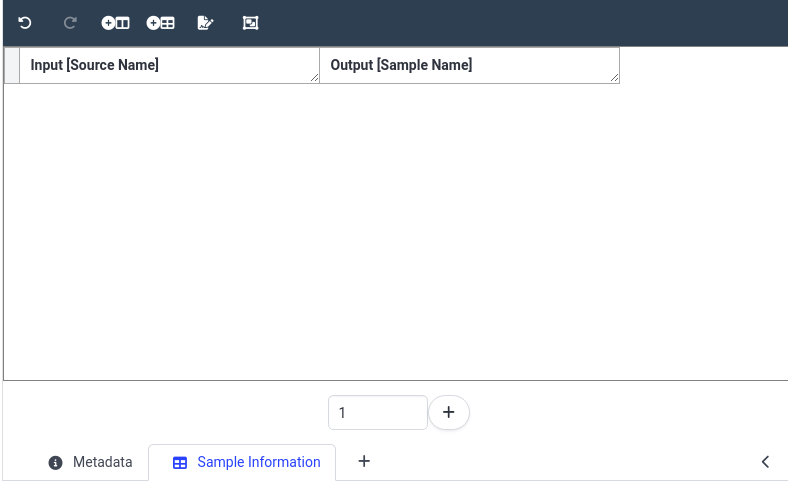The width and height of the screenshot is (788, 481).
Task: Open the document edit pencil icon
Action: tap(205, 23)
